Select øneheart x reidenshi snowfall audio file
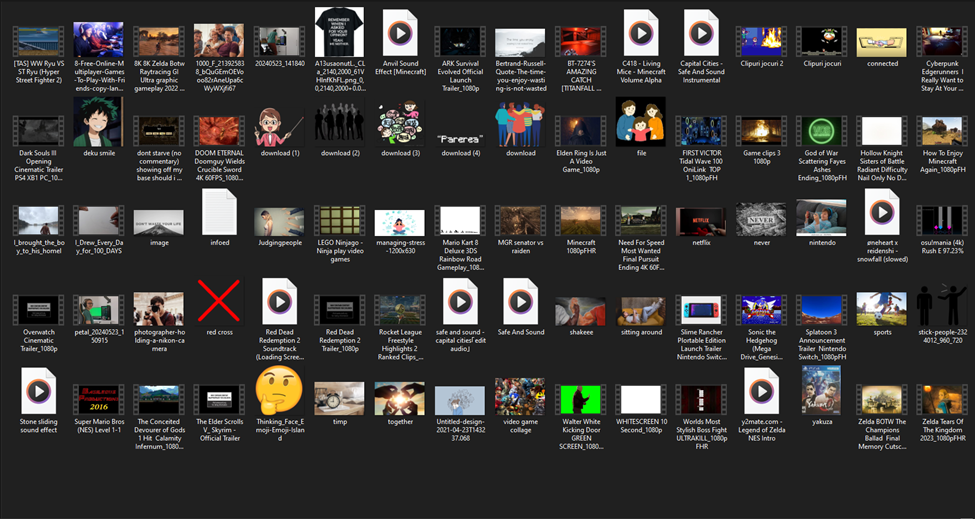The width and height of the screenshot is (975, 519). click(x=882, y=213)
